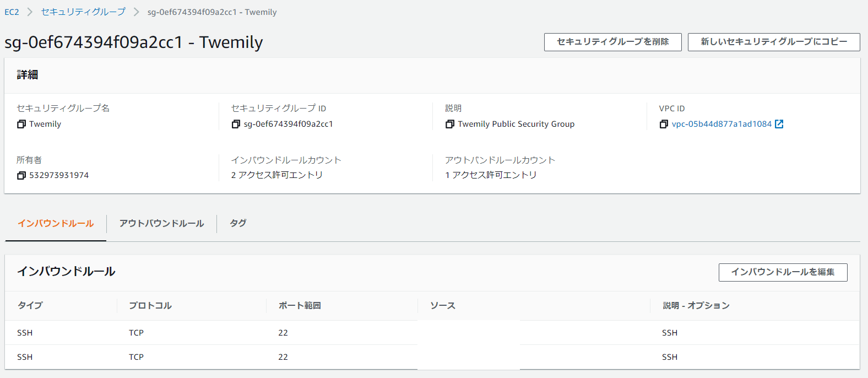Click the ポート範囲 column header
Image resolution: width=868 pixels, height=378 pixels.
click(300, 306)
